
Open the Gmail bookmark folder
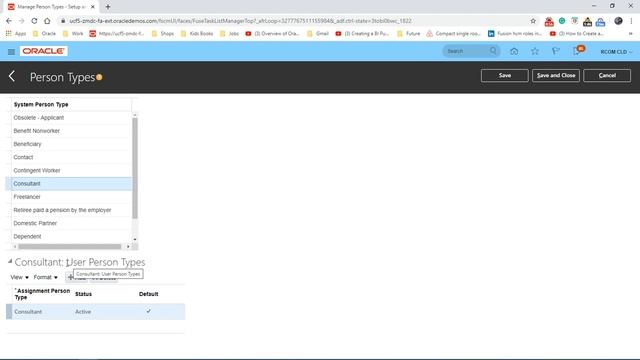click(x=318, y=33)
